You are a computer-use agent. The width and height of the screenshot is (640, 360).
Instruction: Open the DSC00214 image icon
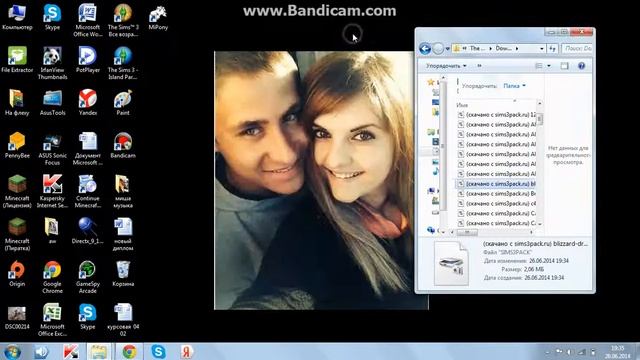(x=17, y=317)
